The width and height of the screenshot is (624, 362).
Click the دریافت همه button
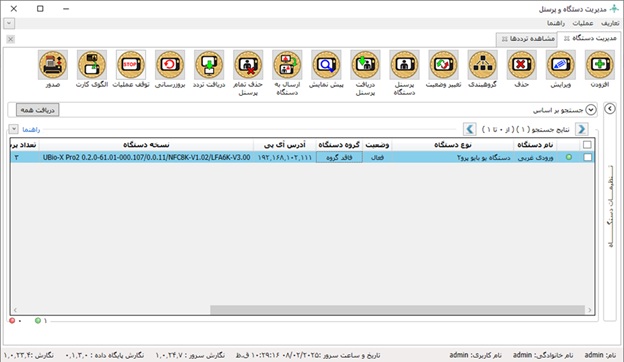click(38, 110)
